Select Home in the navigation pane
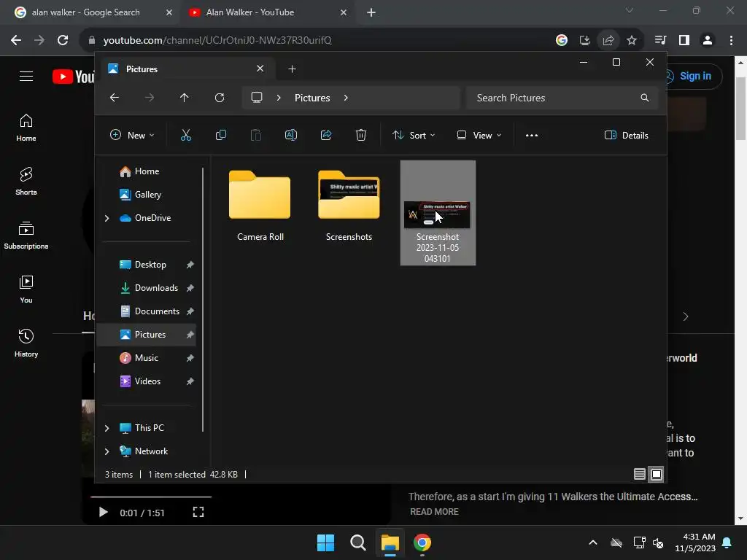Screen dimensions: 747x560 (x=146, y=171)
